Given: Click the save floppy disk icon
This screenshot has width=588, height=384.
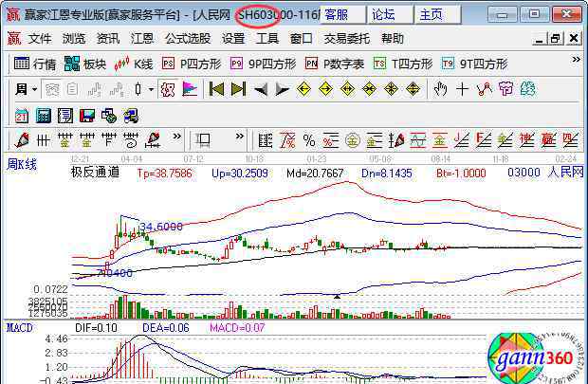Looking at the screenshot, I should point(87,116).
